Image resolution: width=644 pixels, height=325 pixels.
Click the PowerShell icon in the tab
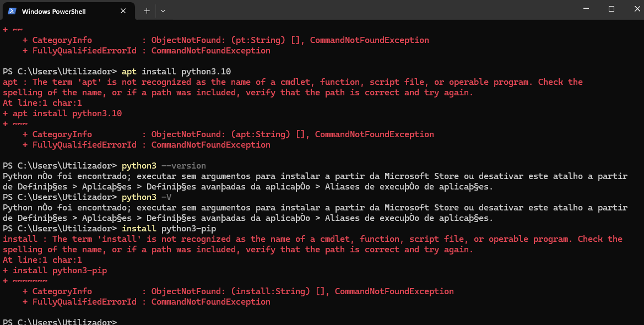[x=12, y=10]
